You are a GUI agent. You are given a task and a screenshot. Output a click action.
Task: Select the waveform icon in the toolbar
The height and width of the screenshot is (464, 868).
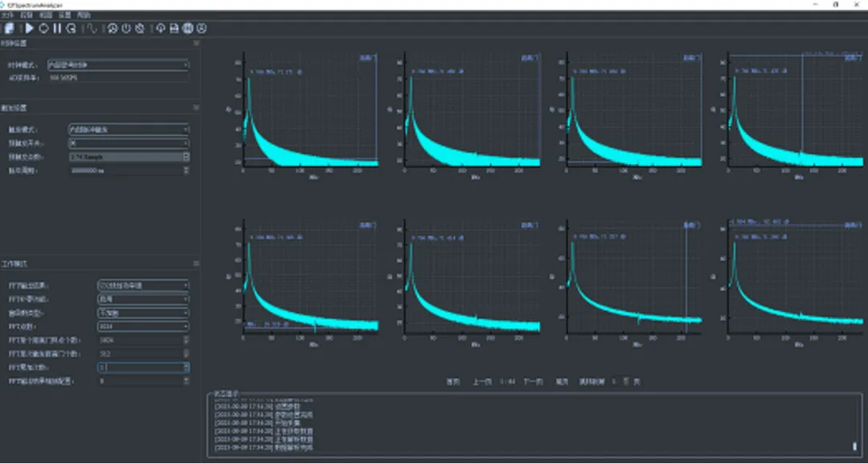pyautogui.click(x=92, y=28)
